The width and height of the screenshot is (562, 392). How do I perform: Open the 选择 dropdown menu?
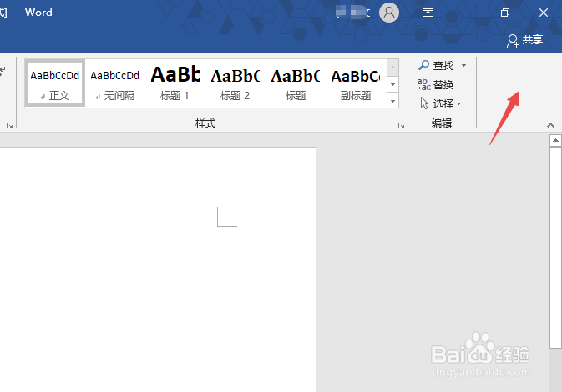tap(441, 103)
